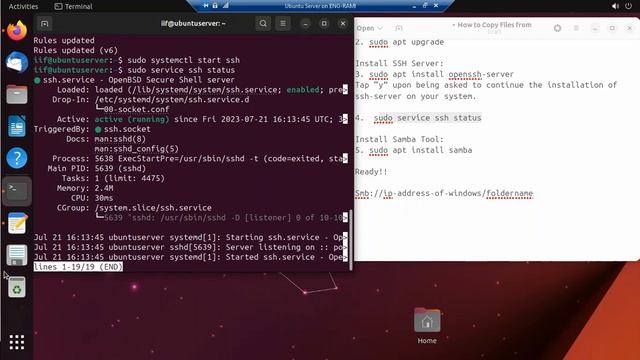Click 'Main PID: 5639 (sshd)' line in Terminal
Screen dimensions: 640x360
(97, 169)
